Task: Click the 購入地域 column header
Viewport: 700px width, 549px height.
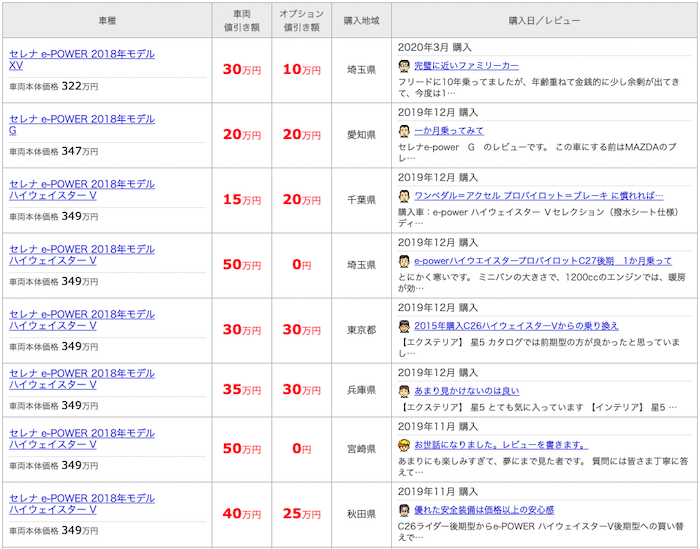Action: tap(361, 21)
